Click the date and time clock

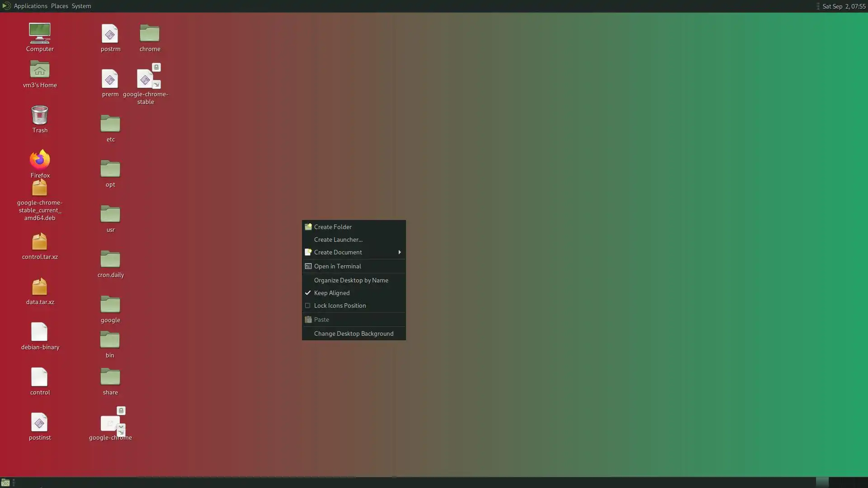[844, 6]
